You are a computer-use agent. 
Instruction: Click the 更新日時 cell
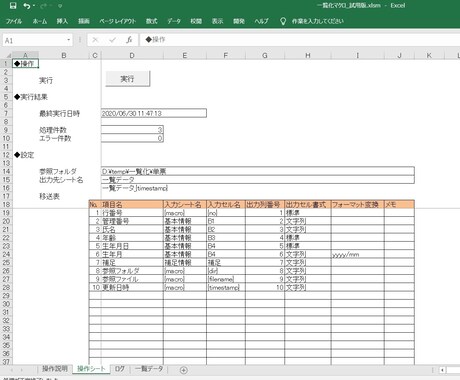click(132, 287)
